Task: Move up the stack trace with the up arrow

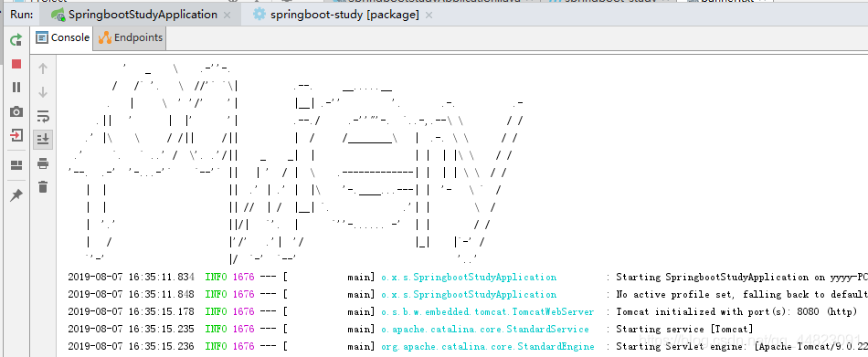Action: (x=43, y=68)
